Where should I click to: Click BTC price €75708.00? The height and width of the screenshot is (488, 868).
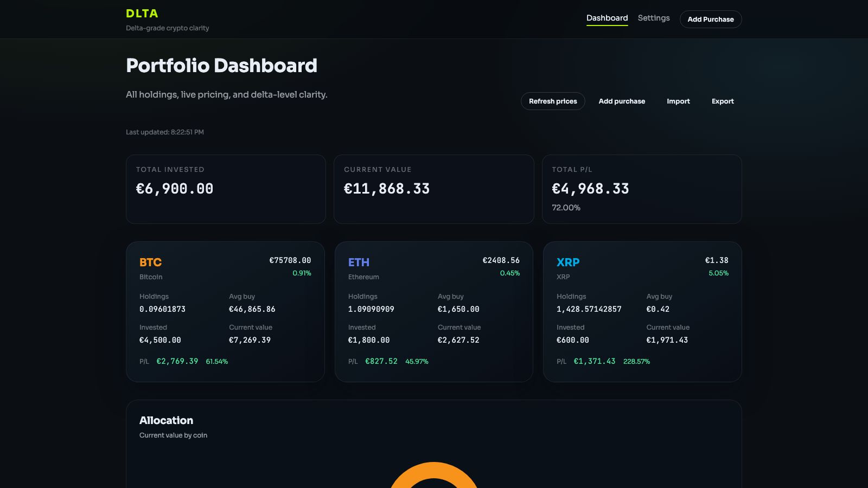[290, 260]
